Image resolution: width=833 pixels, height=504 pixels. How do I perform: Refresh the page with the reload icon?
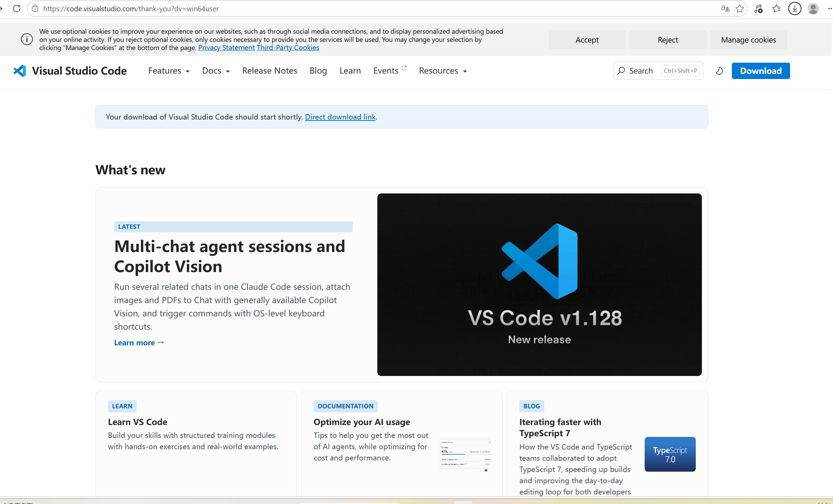click(16, 9)
